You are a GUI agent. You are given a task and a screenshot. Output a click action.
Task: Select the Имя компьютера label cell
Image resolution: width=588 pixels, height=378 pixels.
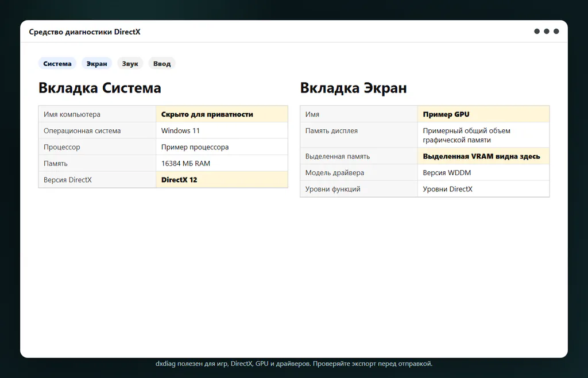pyautogui.click(x=97, y=114)
